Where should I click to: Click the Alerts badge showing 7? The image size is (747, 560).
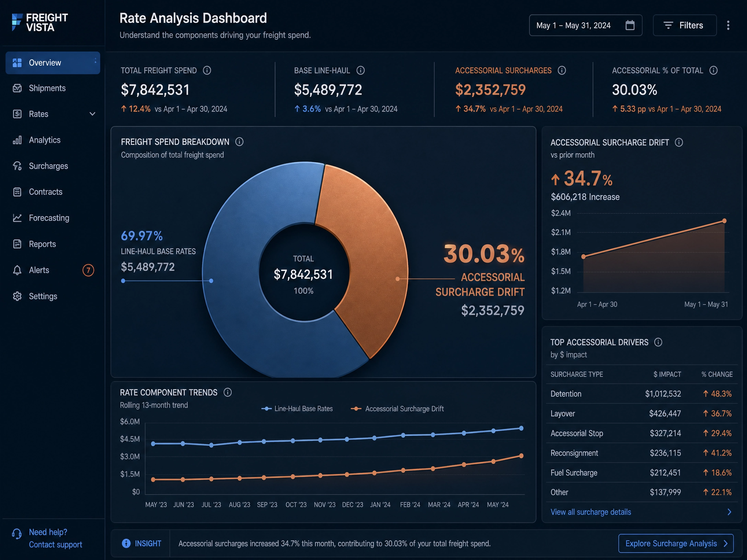[88, 270]
